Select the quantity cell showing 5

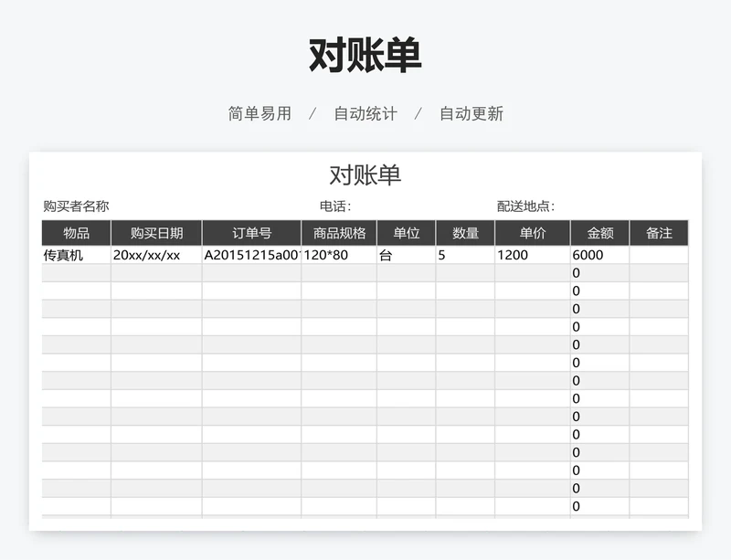pyautogui.click(x=465, y=255)
